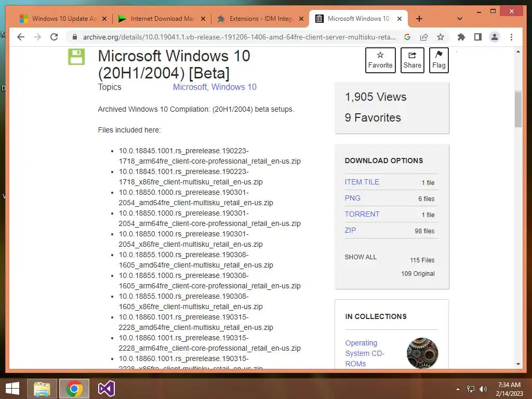
Task: Open File Explorer from taskbar
Action: coord(42,389)
